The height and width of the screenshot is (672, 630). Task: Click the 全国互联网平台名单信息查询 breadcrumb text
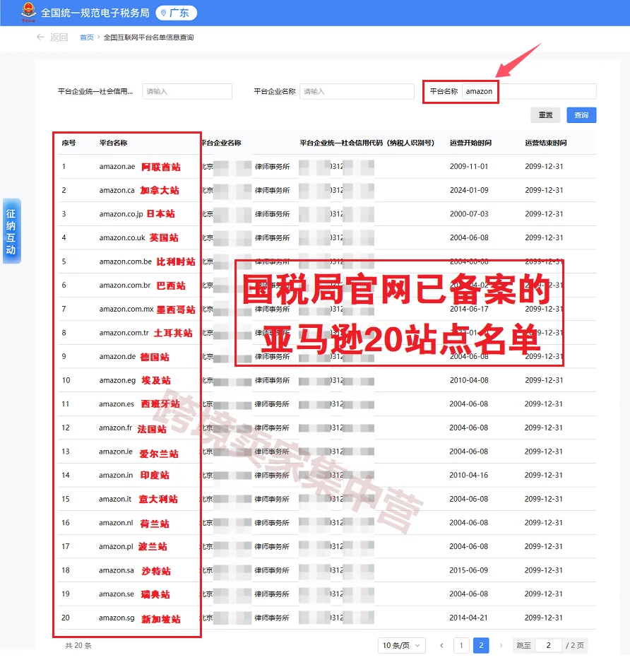(148, 37)
